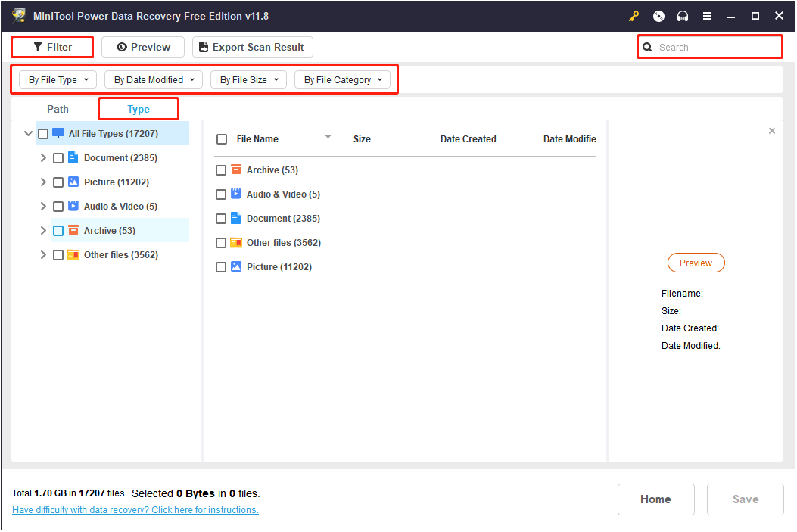Click the Document icon in the tree
Screen dimensions: 797x532
pyautogui.click(x=73, y=157)
